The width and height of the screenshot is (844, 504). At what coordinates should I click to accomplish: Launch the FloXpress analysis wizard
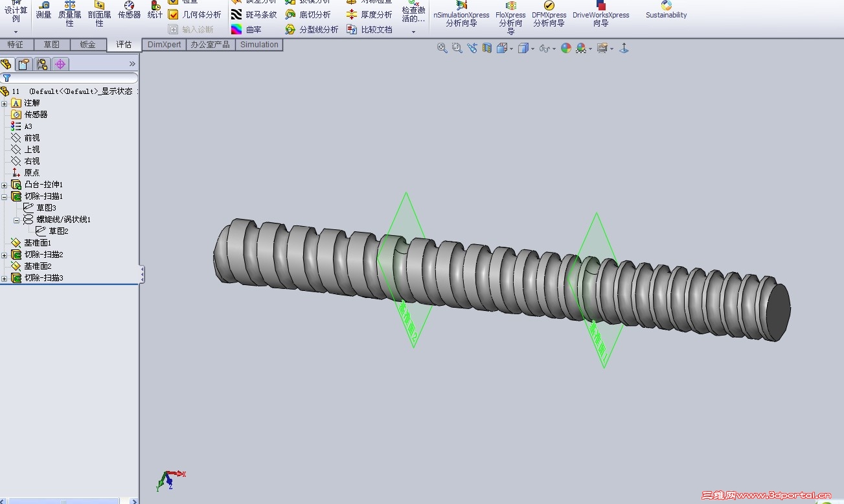(x=511, y=17)
